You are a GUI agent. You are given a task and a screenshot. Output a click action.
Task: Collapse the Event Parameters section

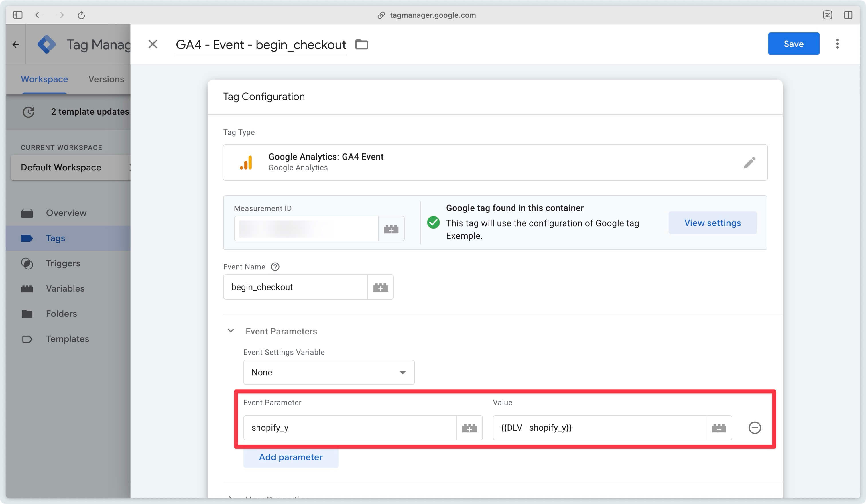coord(231,331)
